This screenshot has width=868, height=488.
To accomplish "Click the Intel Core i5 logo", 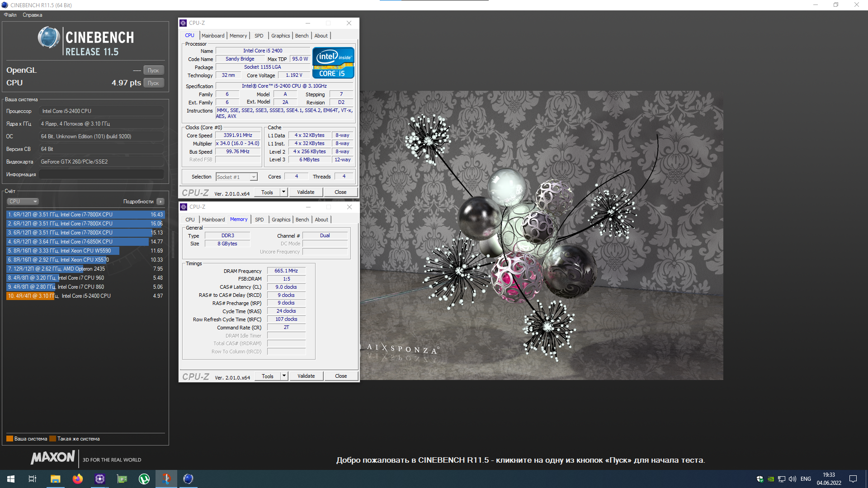I will pos(333,63).
